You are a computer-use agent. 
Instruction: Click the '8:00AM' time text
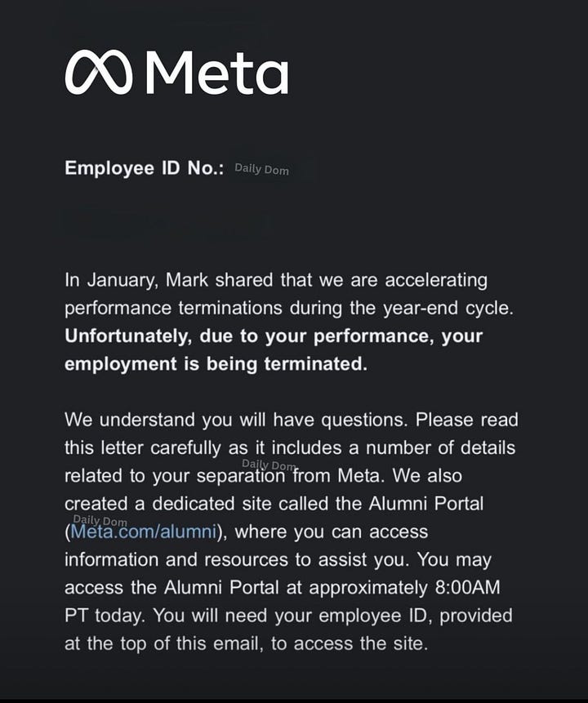[467, 587]
